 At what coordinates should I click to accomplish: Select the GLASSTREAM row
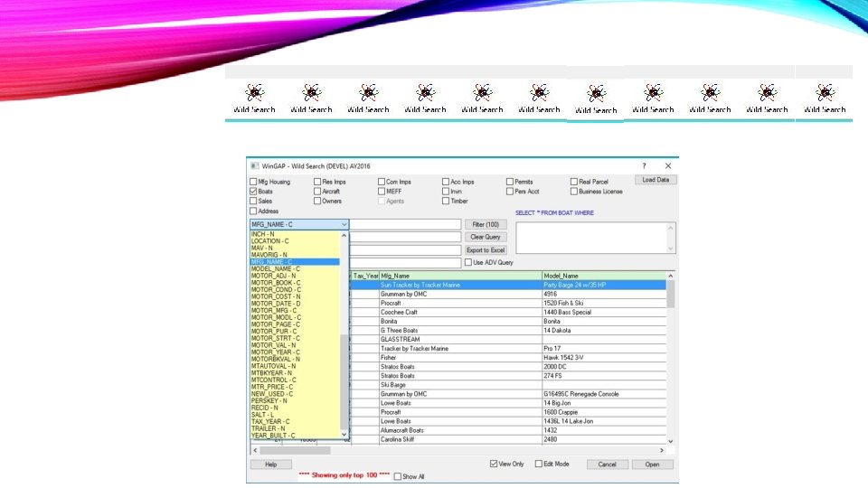click(x=508, y=339)
